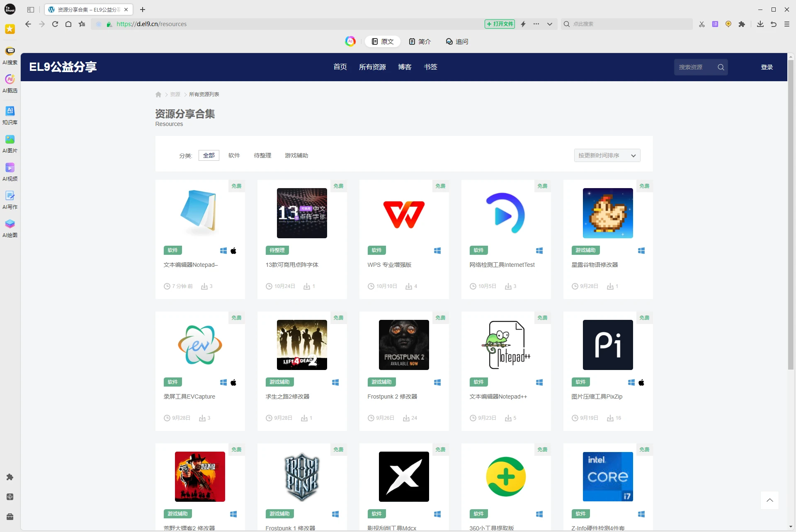
Task: Filter resources by 游戏辅助 category
Action: pyautogui.click(x=296, y=155)
